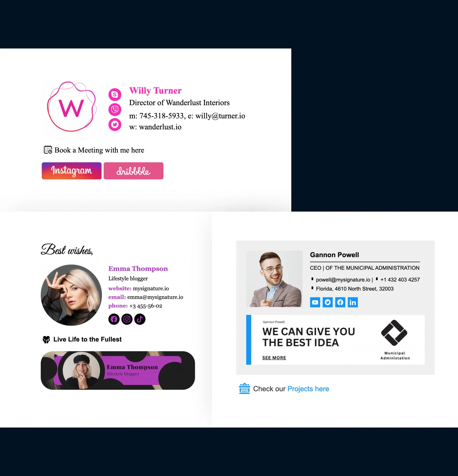Click the Facebook icon in Emma Thompson's signature
This screenshot has height=476, width=458.
point(114,319)
